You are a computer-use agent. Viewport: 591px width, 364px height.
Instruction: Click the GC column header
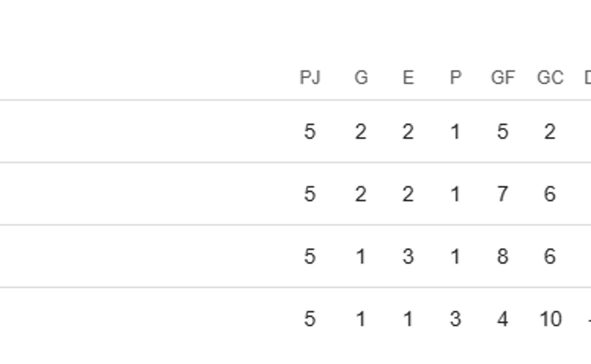[x=550, y=78]
